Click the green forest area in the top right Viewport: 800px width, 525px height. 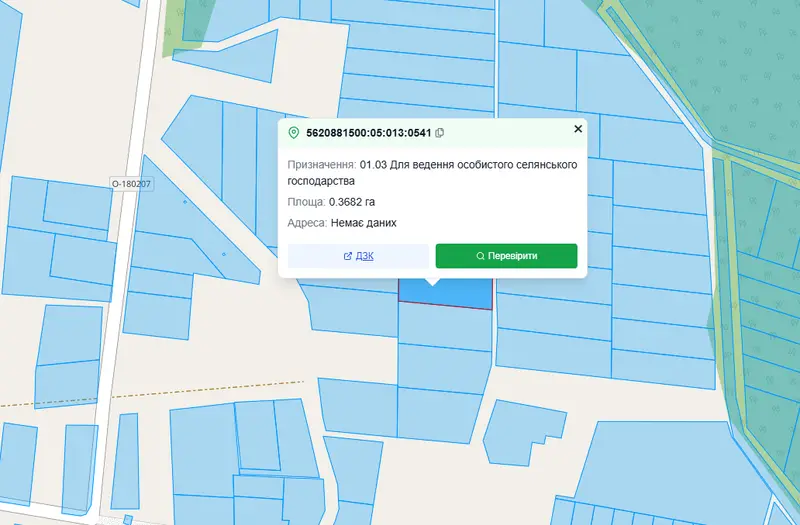tap(730, 66)
